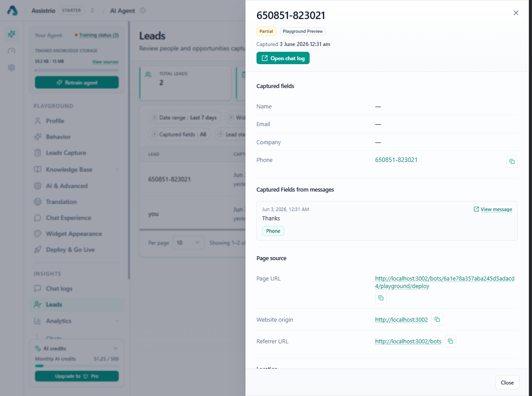Copy the Website origin URL

437,319
